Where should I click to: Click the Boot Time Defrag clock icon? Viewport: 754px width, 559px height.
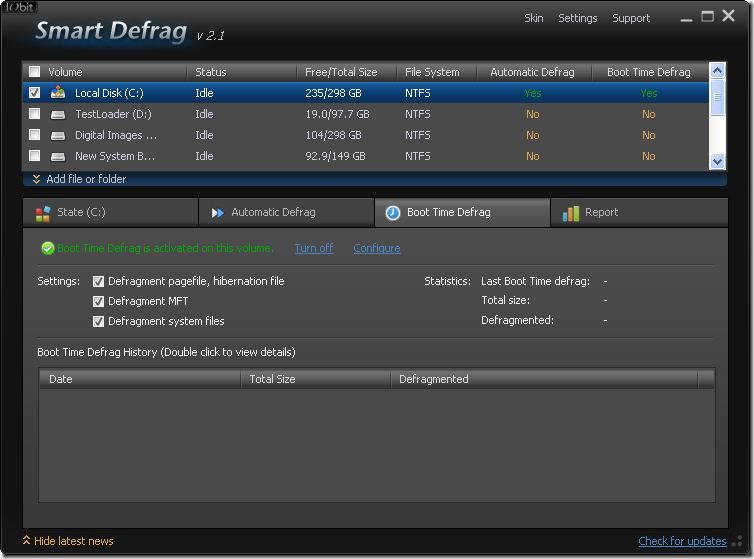pos(393,213)
